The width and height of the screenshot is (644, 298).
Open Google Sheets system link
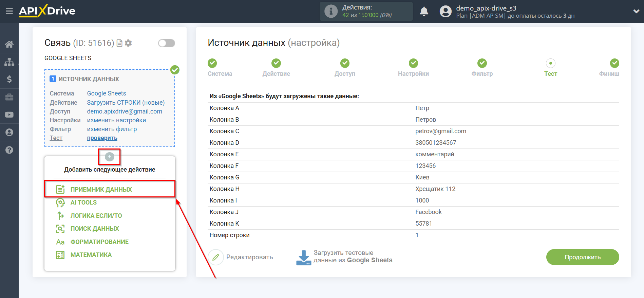pos(107,93)
